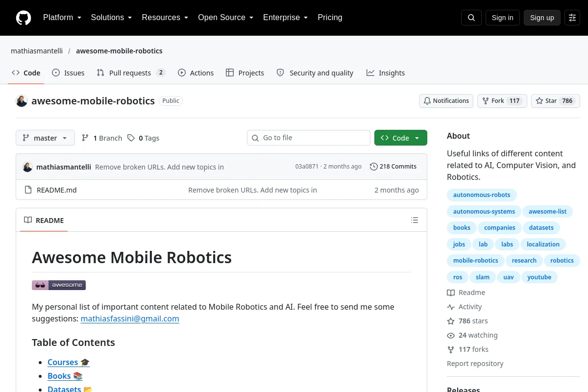This screenshot has height=392, width=588.
Task: Click the Notifications button
Action: 446,101
